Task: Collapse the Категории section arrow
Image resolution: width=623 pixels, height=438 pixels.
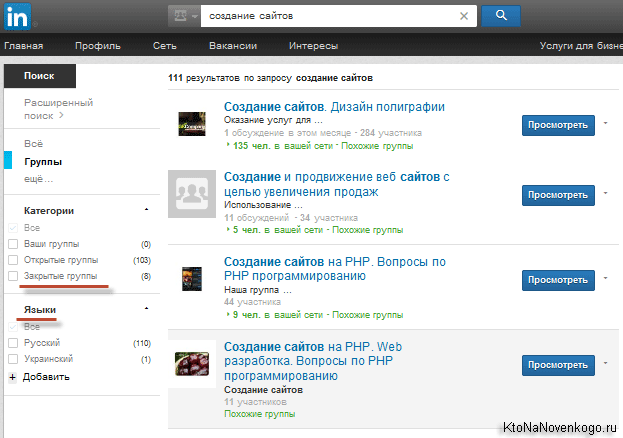Action: (147, 209)
